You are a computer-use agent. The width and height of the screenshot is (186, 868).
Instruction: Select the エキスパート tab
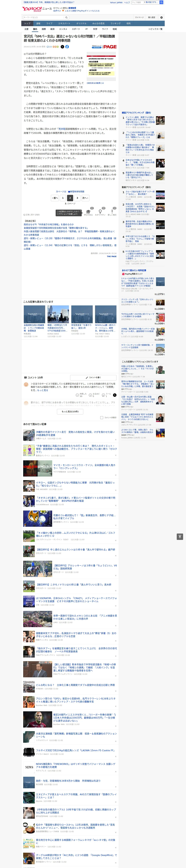point(64,24)
